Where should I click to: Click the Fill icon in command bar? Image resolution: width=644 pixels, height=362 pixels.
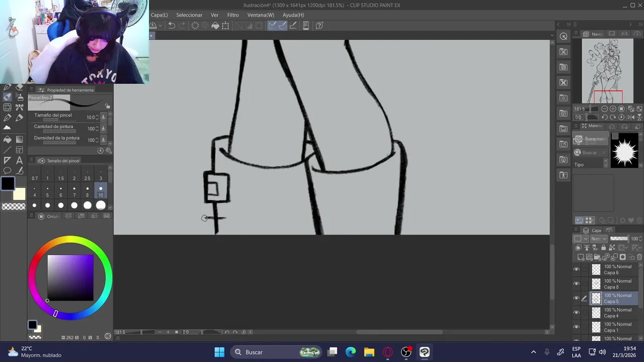tap(215, 26)
